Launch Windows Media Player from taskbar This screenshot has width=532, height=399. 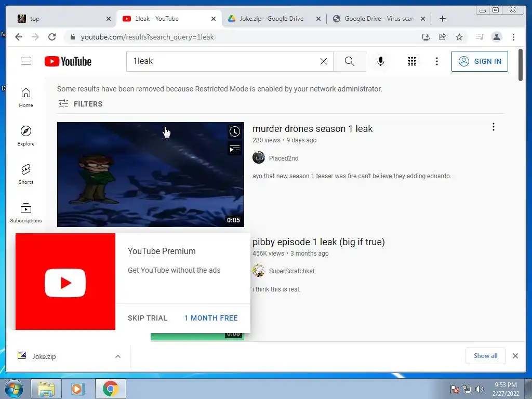click(77, 389)
